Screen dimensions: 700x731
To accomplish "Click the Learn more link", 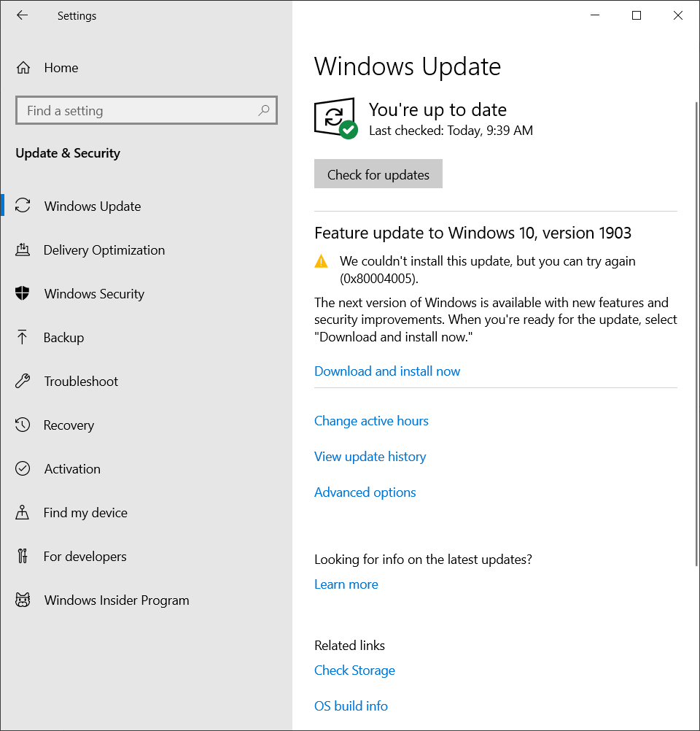I will pyautogui.click(x=346, y=584).
